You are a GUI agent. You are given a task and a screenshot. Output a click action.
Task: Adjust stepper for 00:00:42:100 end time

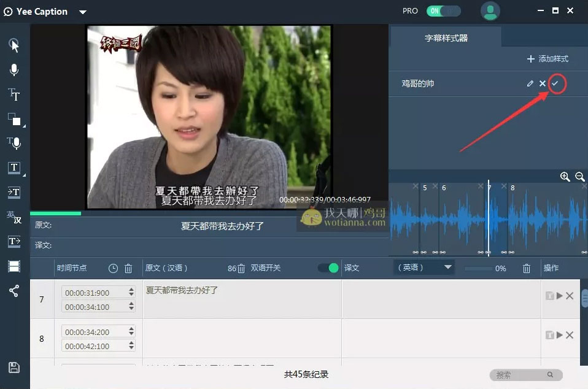pos(131,345)
